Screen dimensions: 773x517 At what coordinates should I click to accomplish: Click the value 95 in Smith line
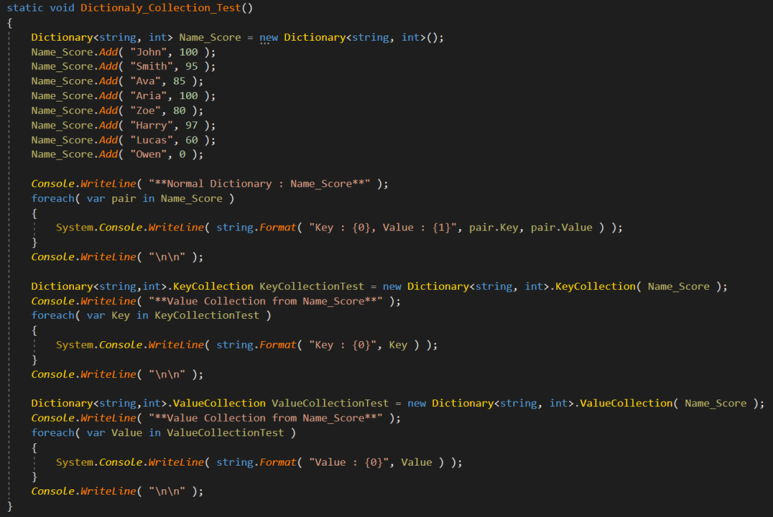pyautogui.click(x=191, y=66)
